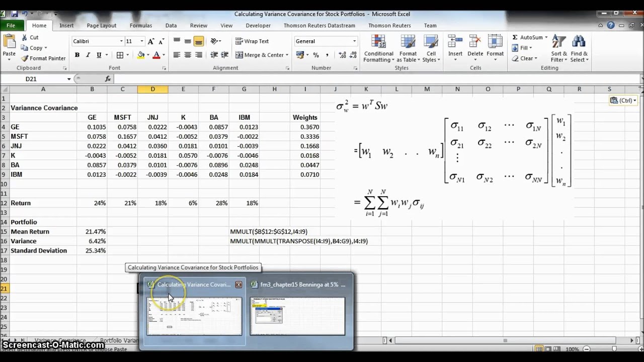644x362 pixels.
Task: Apply the Font Color red A
Action: pos(156,55)
